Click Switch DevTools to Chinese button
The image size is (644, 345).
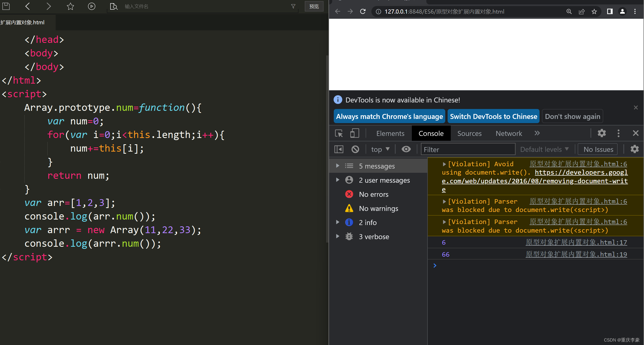(x=493, y=116)
